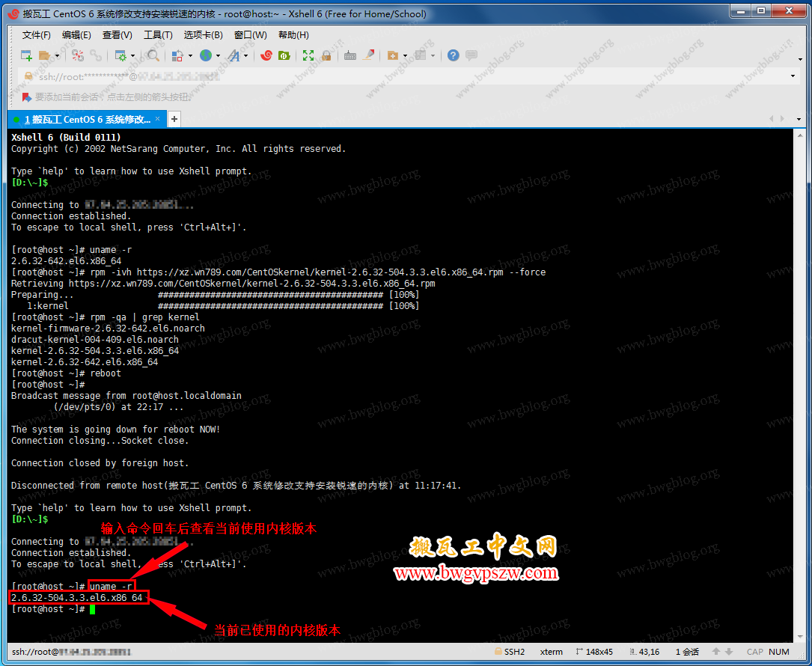Click terminal scrollbar down arrow

(799, 637)
